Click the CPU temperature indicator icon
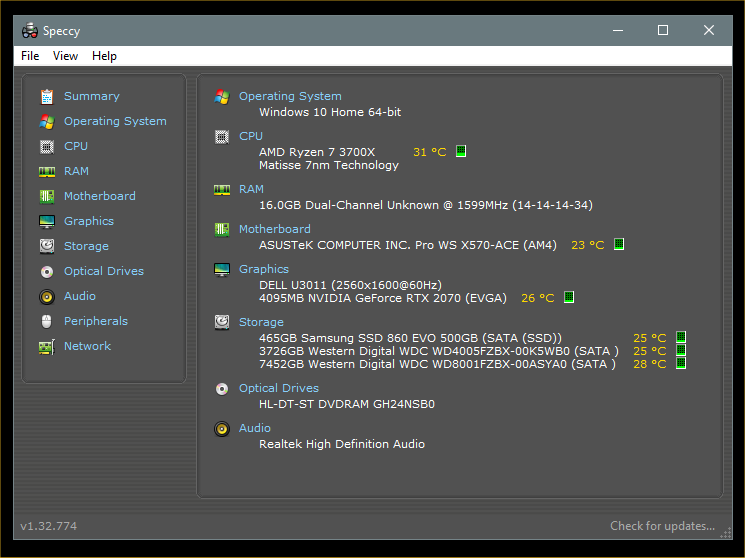Screen dimensions: 745x558 tap(461, 151)
